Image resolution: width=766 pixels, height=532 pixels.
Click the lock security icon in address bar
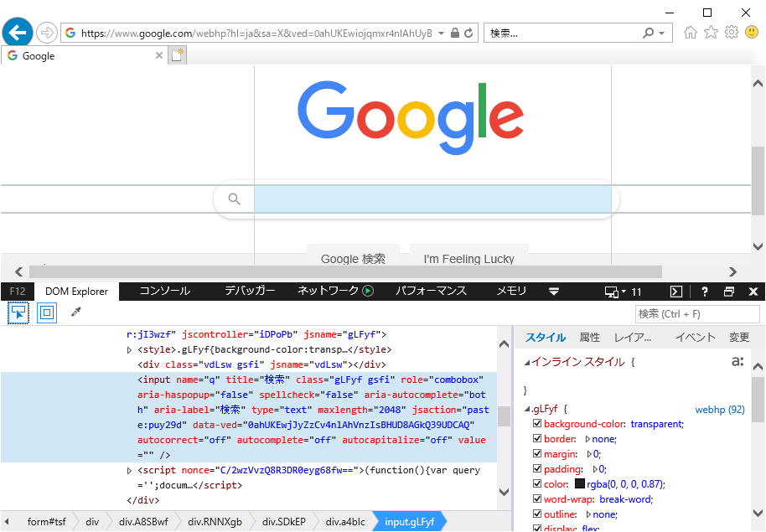click(455, 33)
